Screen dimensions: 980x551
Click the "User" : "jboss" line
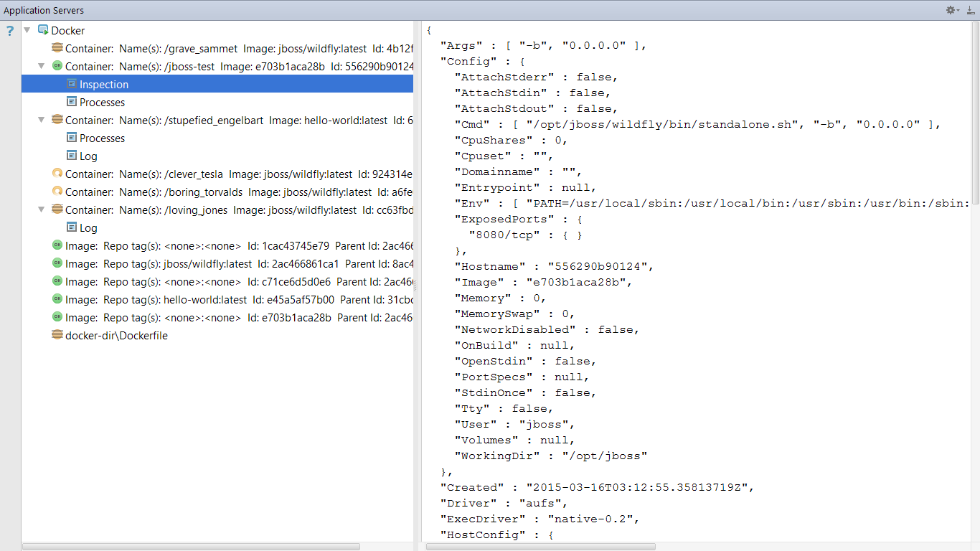click(x=515, y=424)
